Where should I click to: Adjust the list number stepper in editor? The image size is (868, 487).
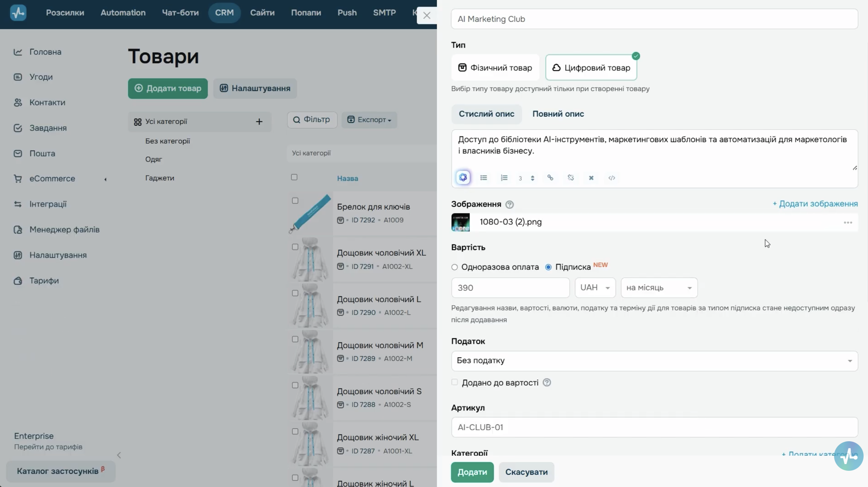coord(532,178)
